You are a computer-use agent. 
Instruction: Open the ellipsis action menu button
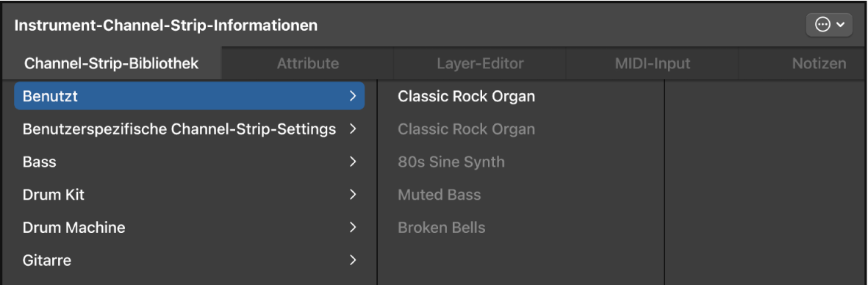[829, 26]
